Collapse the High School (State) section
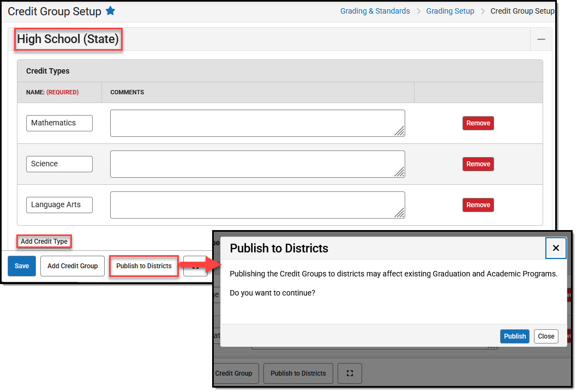577x392 pixels. click(x=541, y=39)
